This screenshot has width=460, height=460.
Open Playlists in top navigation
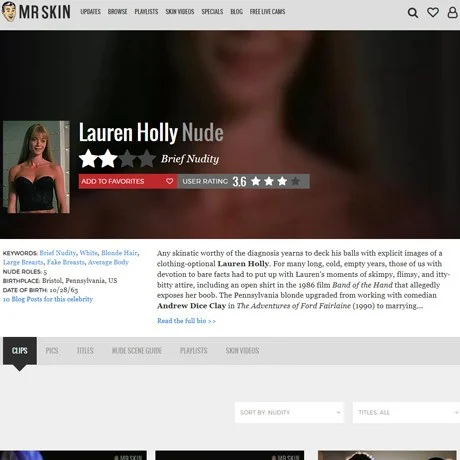146,12
